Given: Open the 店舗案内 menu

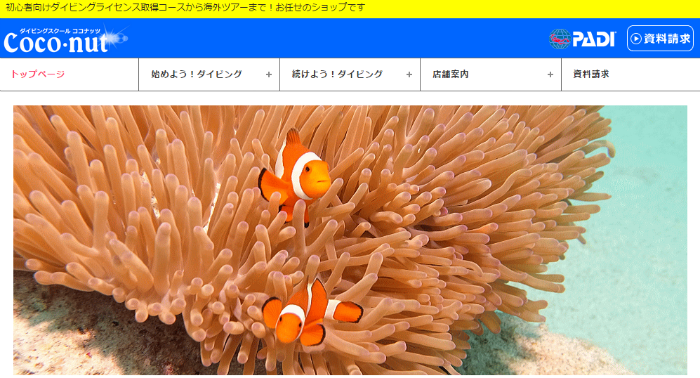Looking at the screenshot, I should [491, 74].
